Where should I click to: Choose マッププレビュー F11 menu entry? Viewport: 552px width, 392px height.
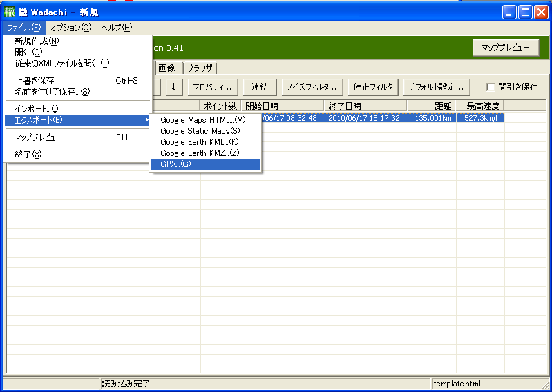tap(77, 137)
